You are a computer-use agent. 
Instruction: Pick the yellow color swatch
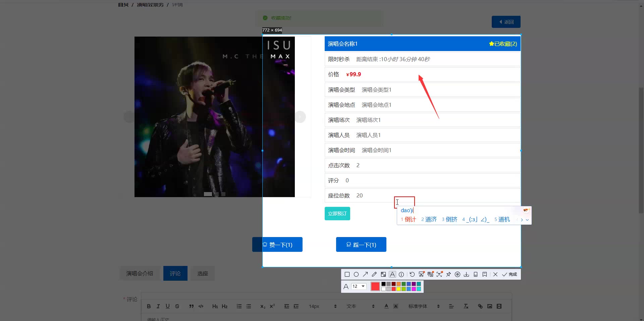point(399,289)
